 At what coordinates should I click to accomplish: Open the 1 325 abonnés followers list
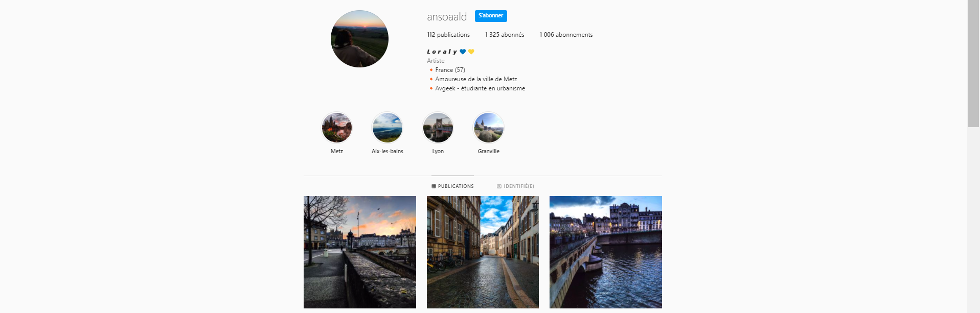pos(505,35)
